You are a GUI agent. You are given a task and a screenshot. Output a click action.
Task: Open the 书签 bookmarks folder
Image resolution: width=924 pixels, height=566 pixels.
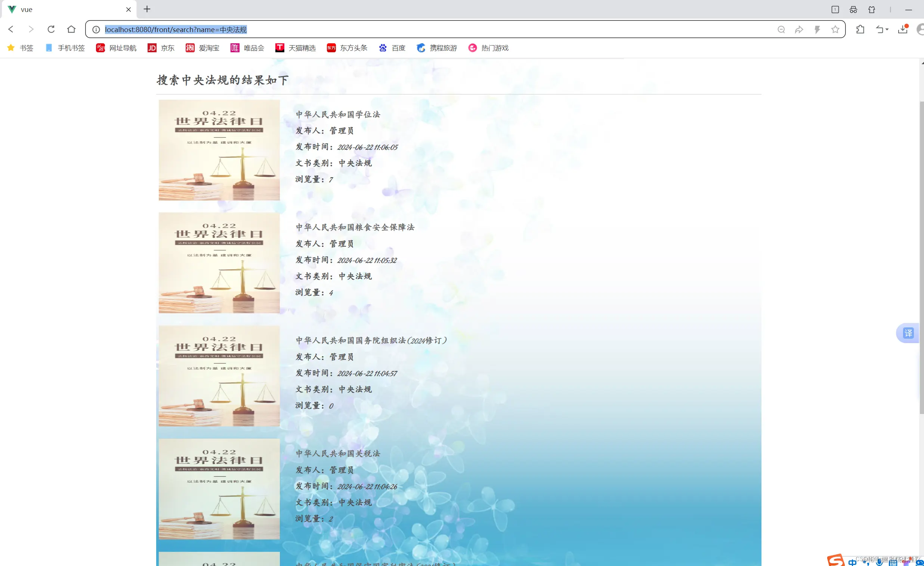(x=20, y=48)
